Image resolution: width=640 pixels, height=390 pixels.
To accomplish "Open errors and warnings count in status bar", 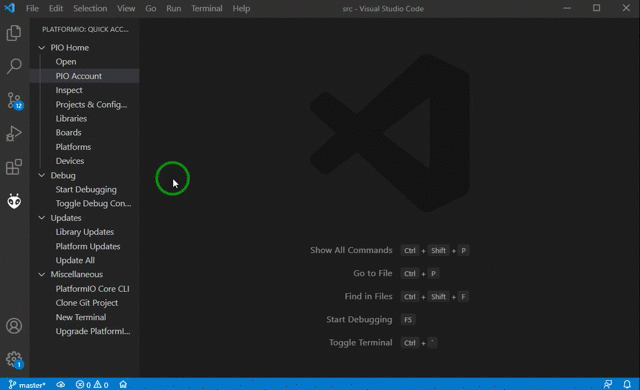I will (92, 385).
